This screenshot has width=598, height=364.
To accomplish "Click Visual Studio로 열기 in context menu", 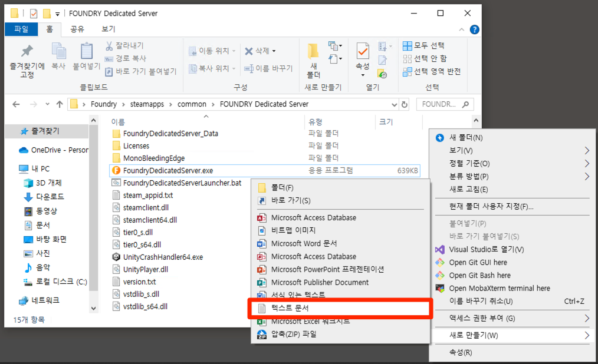I will tap(487, 249).
